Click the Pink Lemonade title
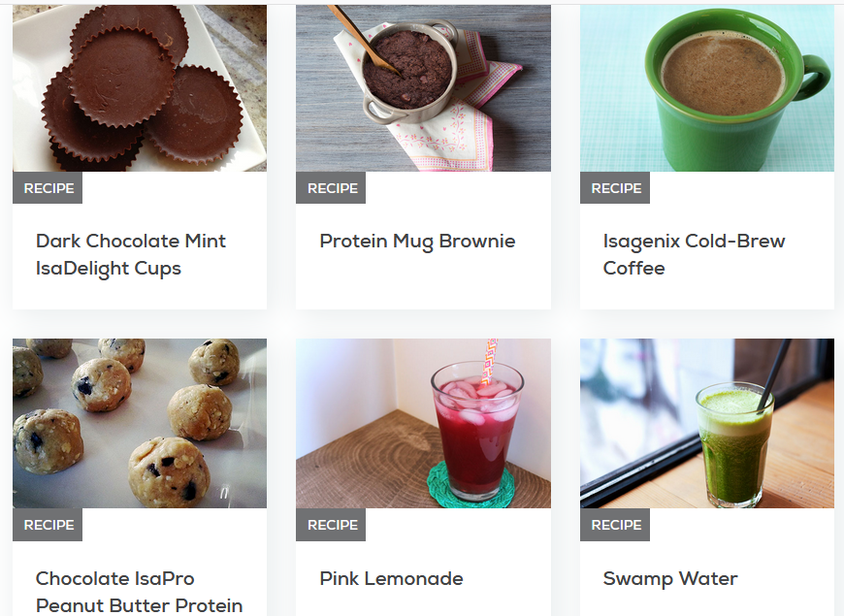The height and width of the screenshot is (616, 844). pyautogui.click(x=391, y=578)
